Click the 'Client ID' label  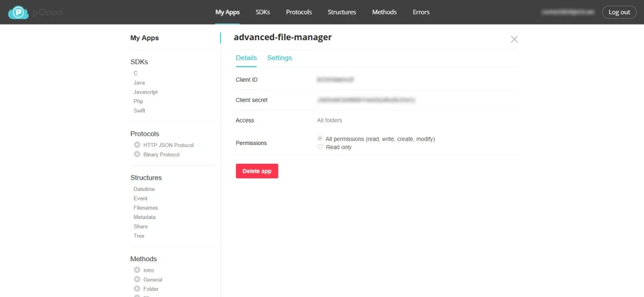[247, 80]
